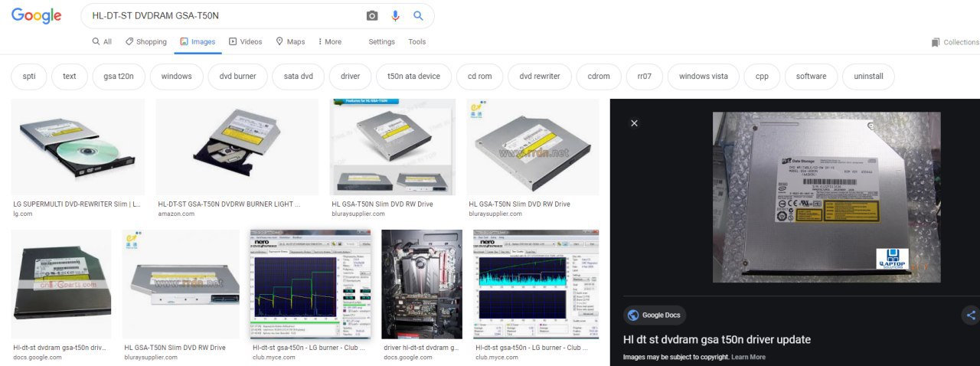Filter by the 'windows vista' chip
This screenshot has width=980, height=366.
click(704, 77)
